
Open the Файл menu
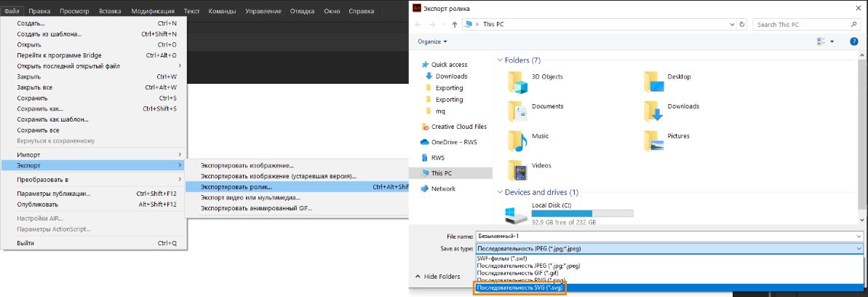click(12, 11)
